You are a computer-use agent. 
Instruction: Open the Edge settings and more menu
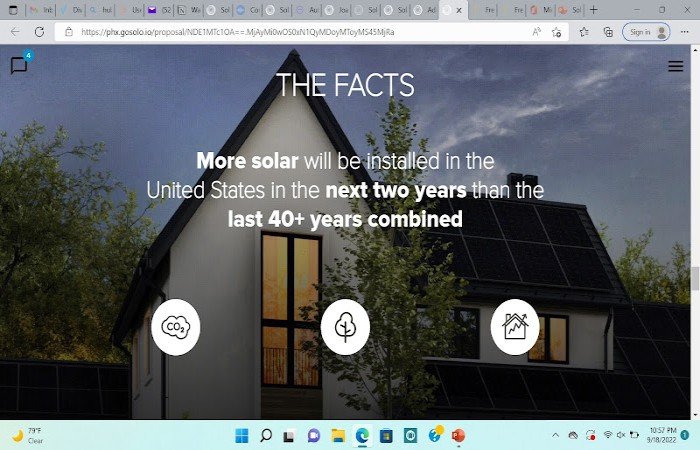pos(684,32)
